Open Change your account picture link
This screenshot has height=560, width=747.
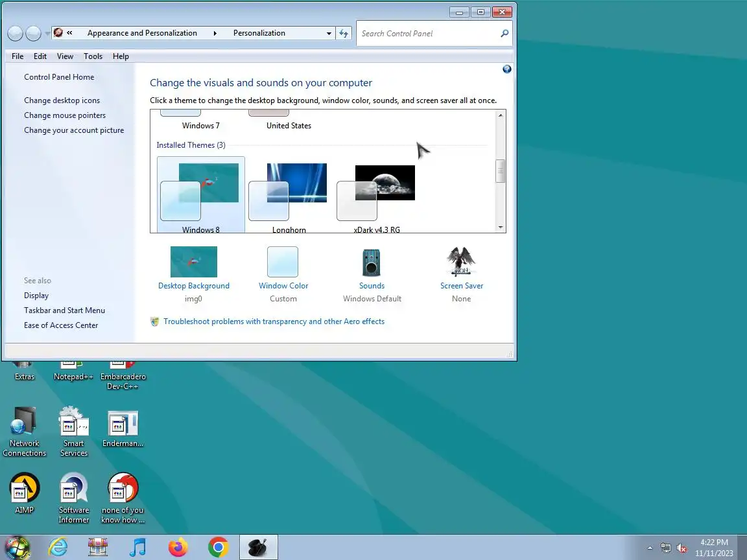(74, 130)
